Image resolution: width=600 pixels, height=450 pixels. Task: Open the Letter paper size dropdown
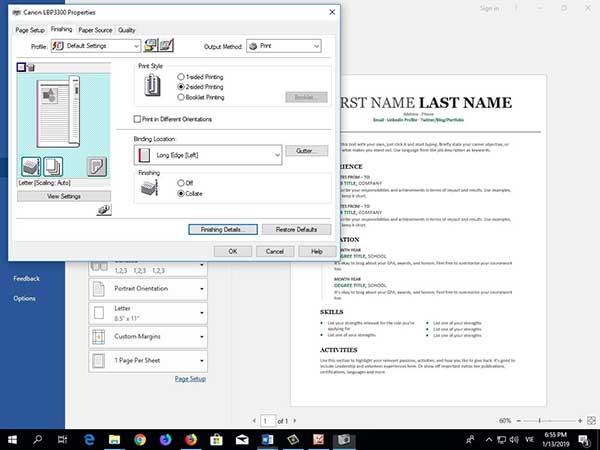(x=148, y=313)
